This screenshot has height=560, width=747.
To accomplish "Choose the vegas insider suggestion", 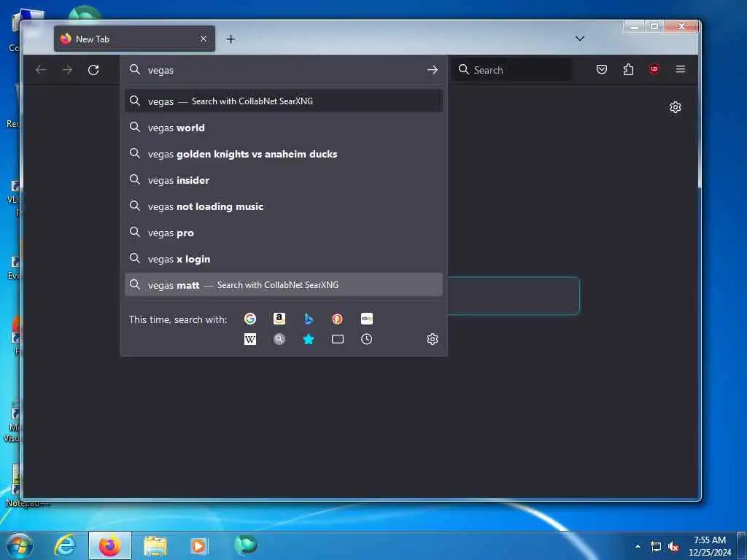I will (284, 180).
